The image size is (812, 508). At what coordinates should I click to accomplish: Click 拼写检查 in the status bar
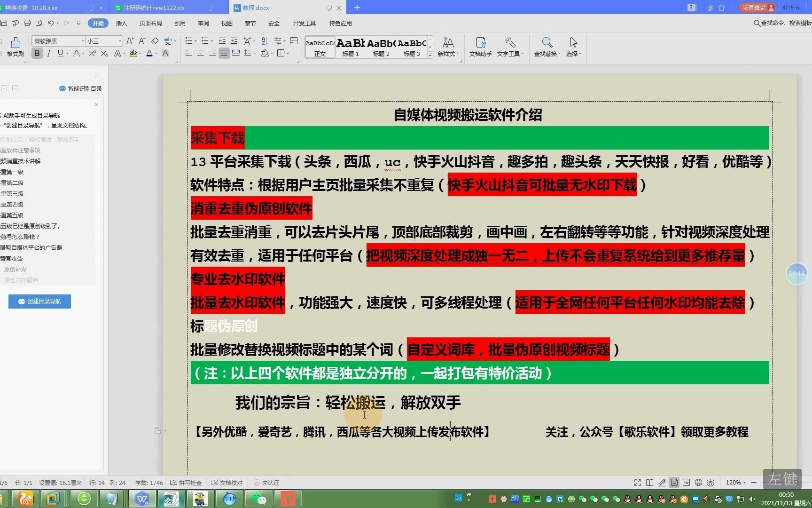coord(186,483)
